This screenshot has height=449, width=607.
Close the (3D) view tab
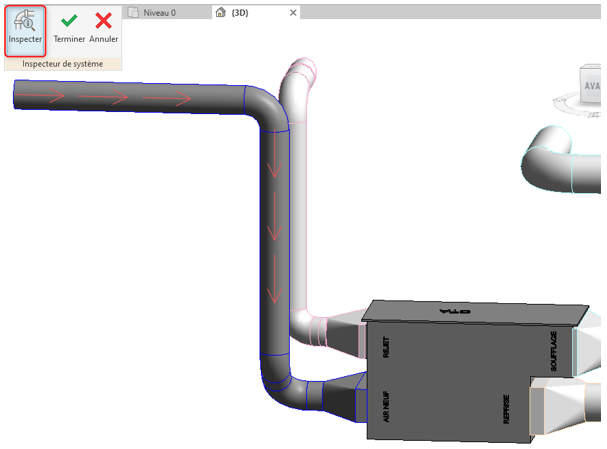coord(292,12)
